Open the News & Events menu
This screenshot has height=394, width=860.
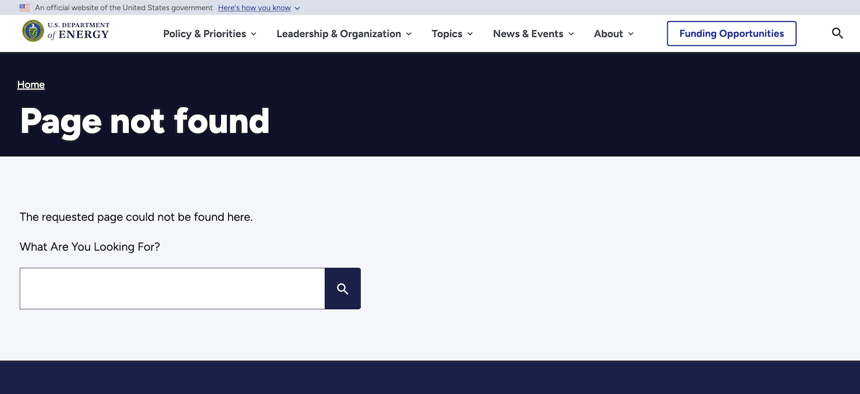(533, 33)
